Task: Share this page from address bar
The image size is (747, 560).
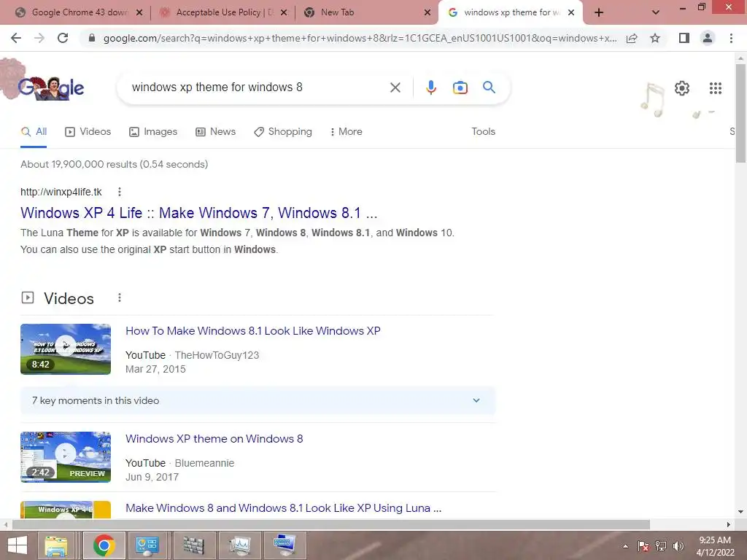Action: click(x=632, y=38)
